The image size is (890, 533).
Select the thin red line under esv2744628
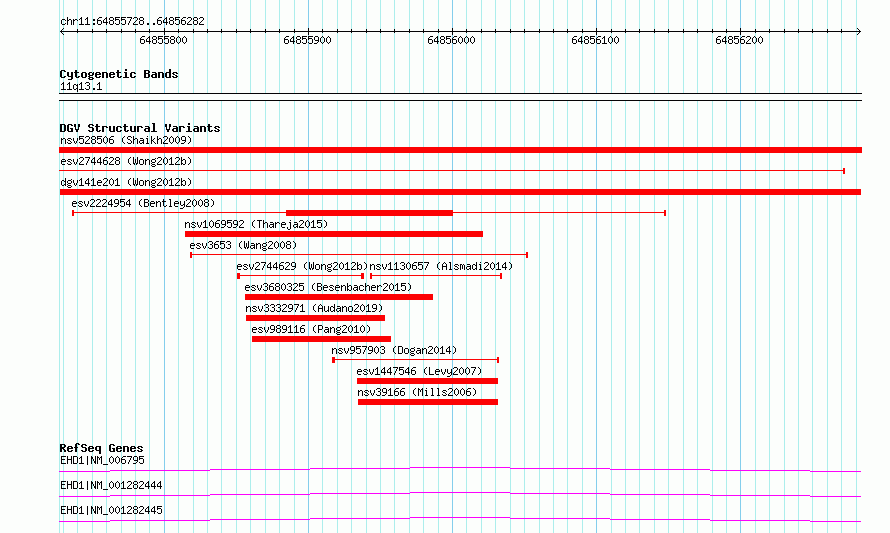[x=452, y=171]
